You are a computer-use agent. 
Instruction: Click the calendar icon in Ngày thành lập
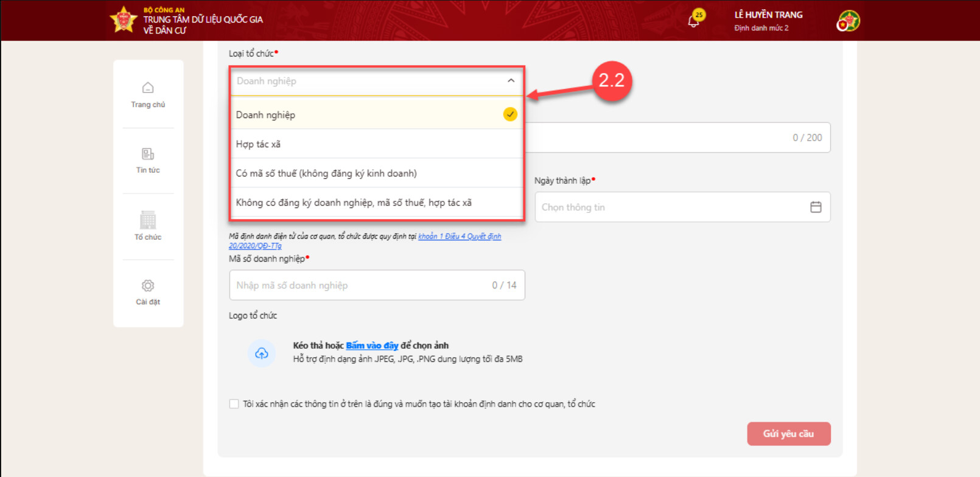[x=816, y=207]
